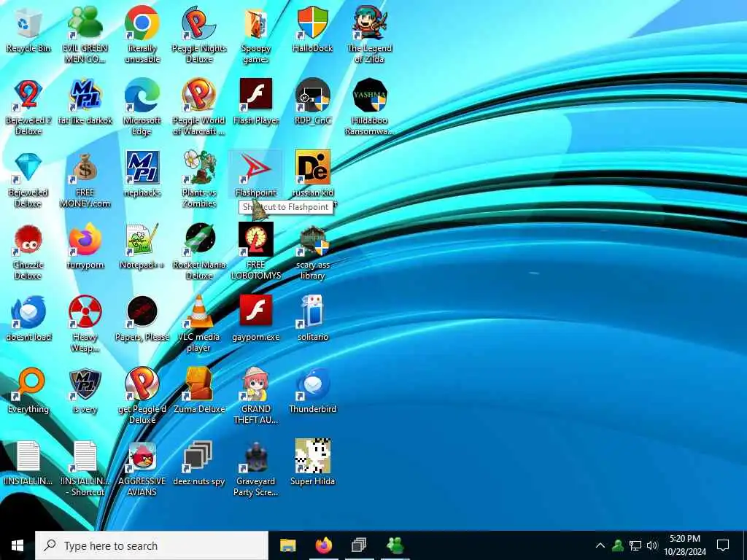747x560 pixels.
Task: Click the green user tray icon
Action: click(618, 545)
